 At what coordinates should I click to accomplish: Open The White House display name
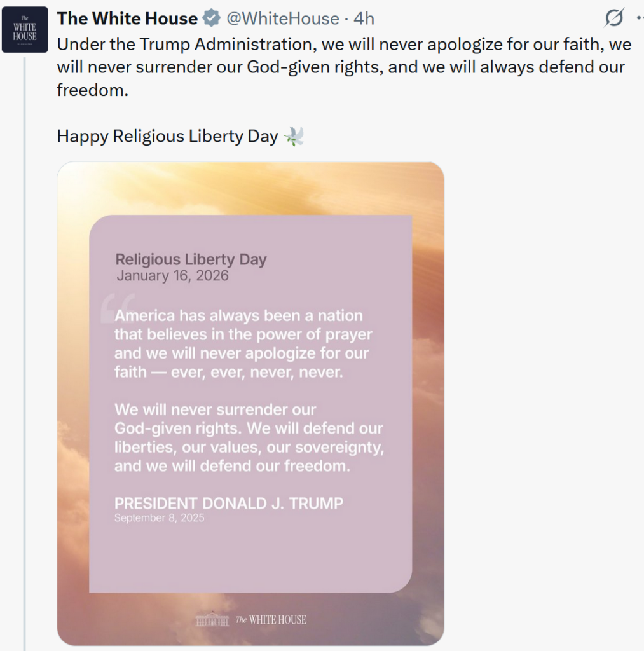(127, 18)
